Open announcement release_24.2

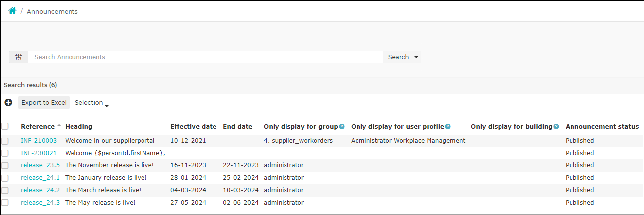click(x=40, y=190)
